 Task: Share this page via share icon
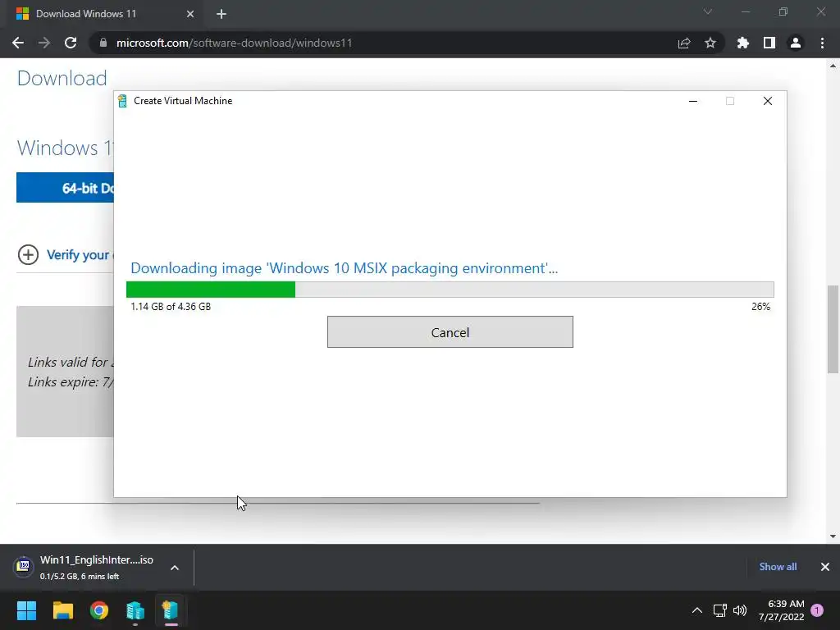pyautogui.click(x=684, y=43)
